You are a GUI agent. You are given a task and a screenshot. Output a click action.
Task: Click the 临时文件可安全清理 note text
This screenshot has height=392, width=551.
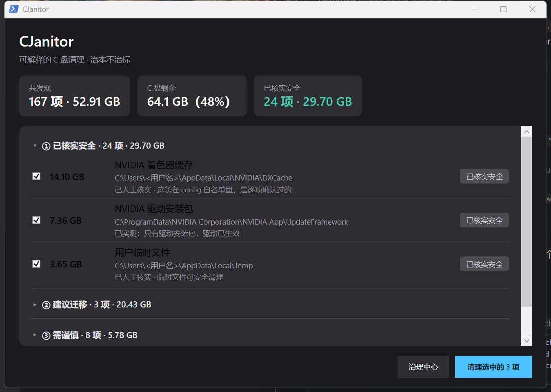tap(169, 277)
